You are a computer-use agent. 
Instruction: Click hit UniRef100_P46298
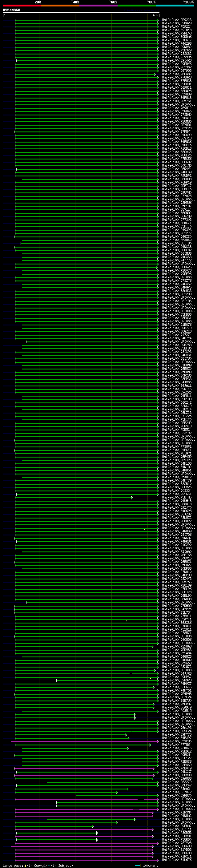point(177,43)
